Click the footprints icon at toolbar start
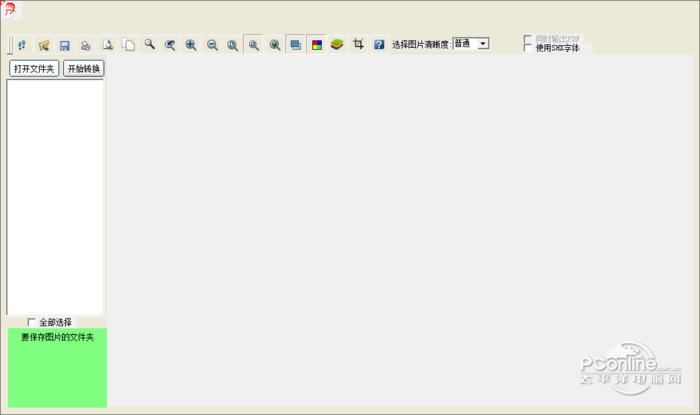700x415 pixels. point(22,45)
